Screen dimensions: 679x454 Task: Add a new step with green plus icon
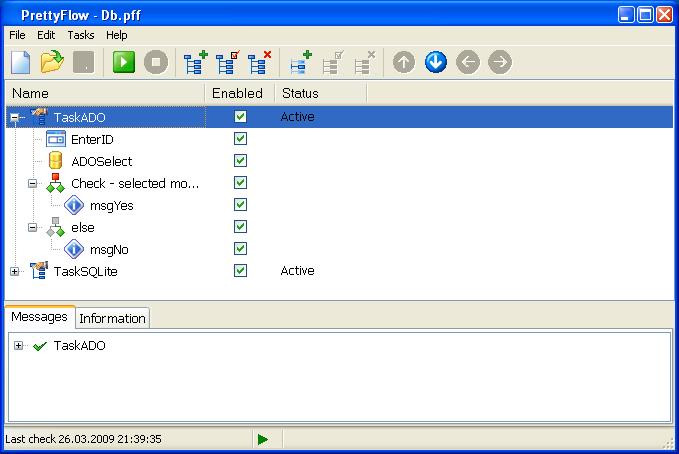point(301,62)
